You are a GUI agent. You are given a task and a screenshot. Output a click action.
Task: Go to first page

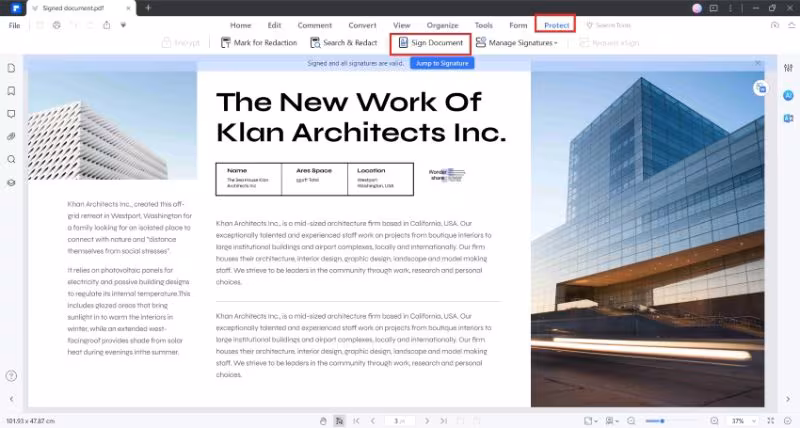pos(356,421)
